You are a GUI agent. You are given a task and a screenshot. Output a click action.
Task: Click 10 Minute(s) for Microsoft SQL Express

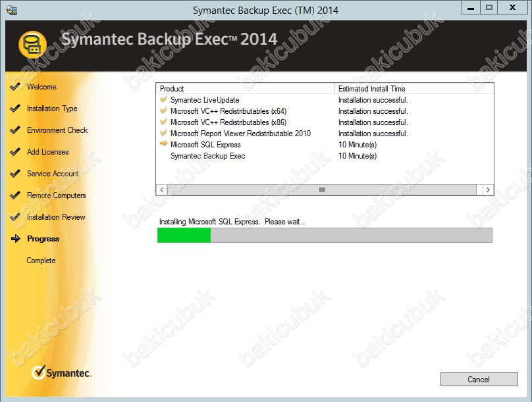tap(358, 145)
